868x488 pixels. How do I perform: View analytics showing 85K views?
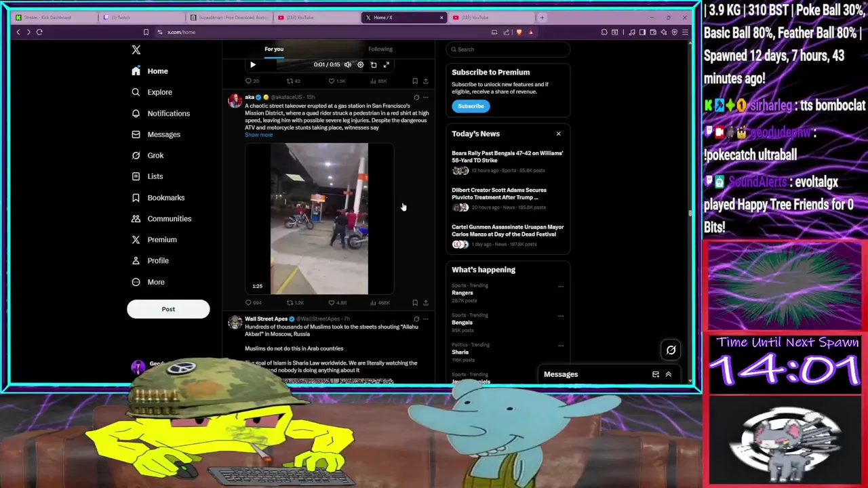(378, 81)
